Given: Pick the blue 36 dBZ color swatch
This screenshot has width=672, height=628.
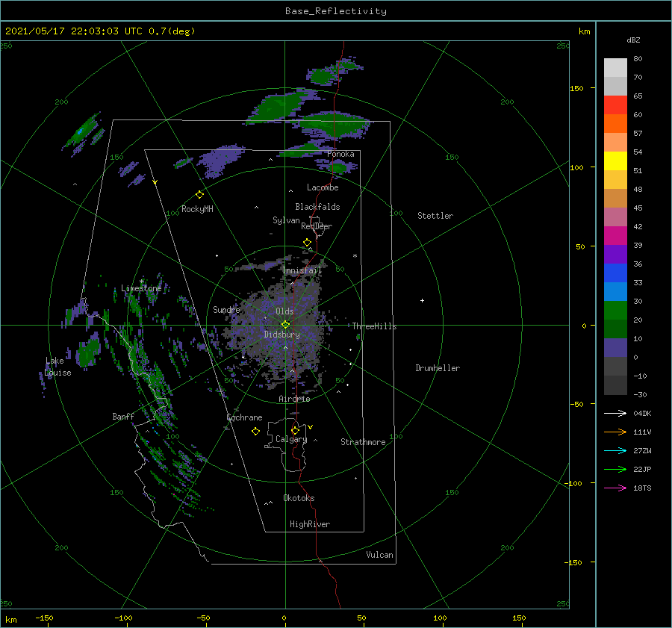Looking at the screenshot, I should pyautogui.click(x=615, y=273).
